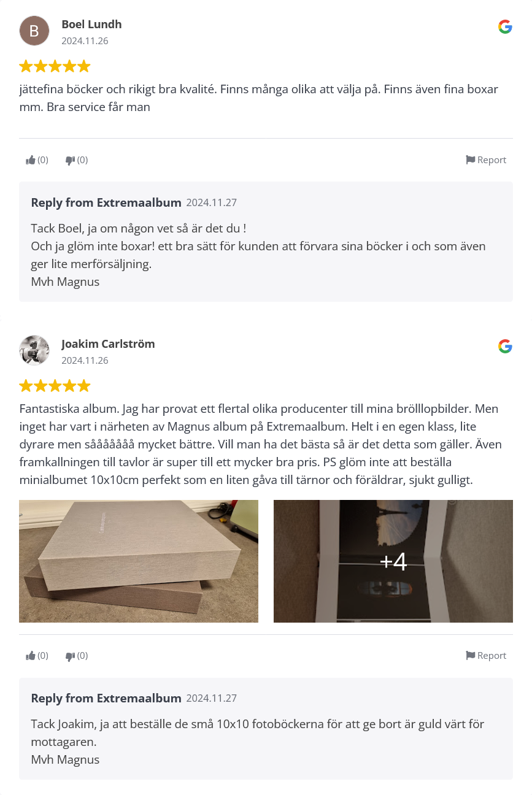Click the five-star rating on Joakim's review
The width and height of the screenshot is (532, 795).
coord(55,386)
